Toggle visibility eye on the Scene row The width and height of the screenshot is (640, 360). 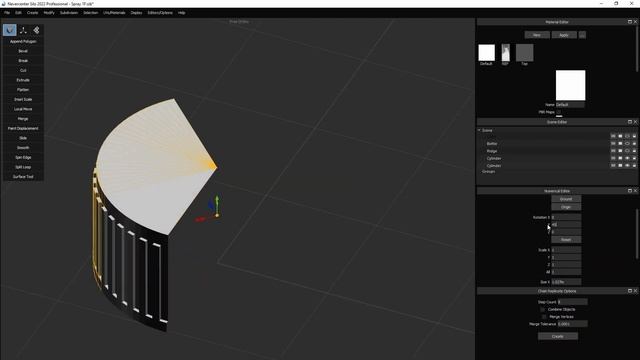click(x=627, y=136)
